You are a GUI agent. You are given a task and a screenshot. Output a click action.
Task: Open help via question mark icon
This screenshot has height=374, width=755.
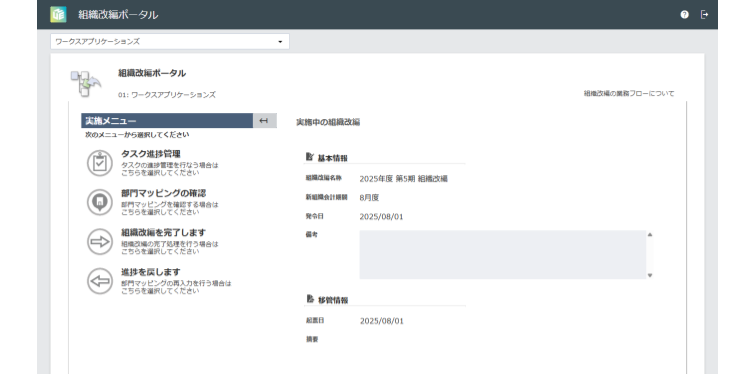684,14
